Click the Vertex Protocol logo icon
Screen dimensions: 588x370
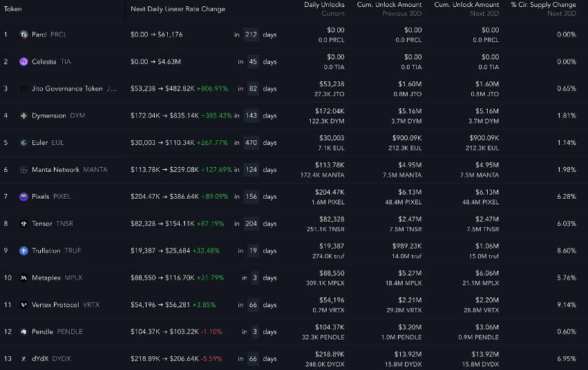(23, 305)
